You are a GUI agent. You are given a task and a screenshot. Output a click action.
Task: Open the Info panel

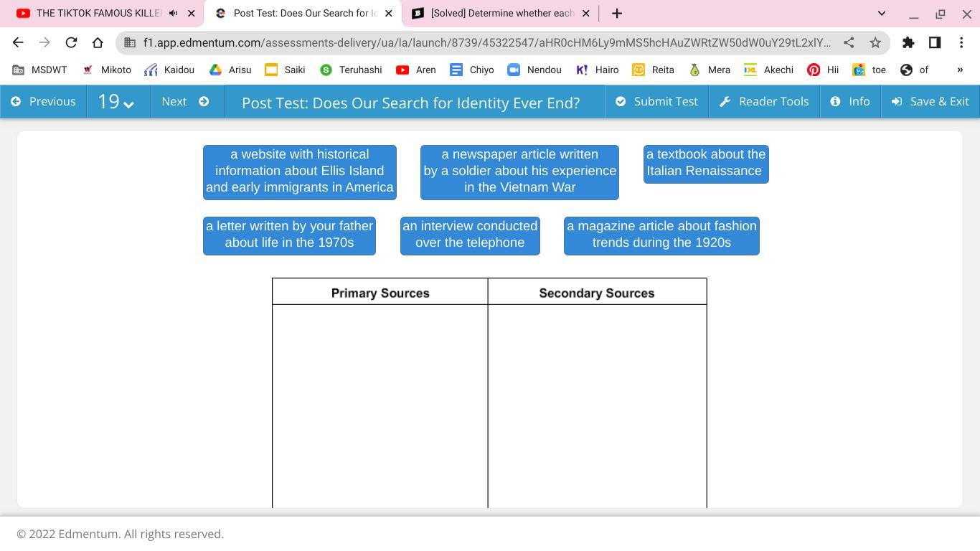850,101
